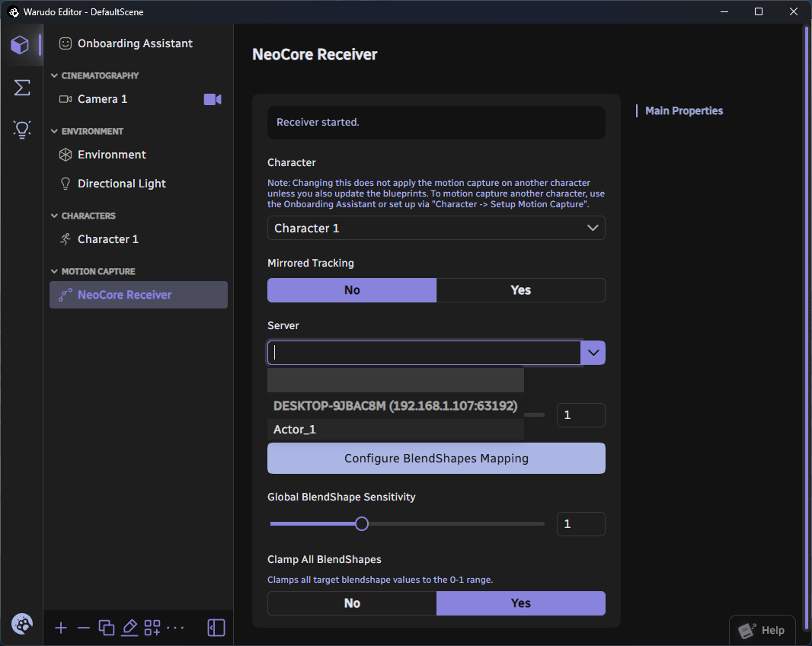
Task: Minimize the Warudo Editor window
Action: tap(724, 11)
